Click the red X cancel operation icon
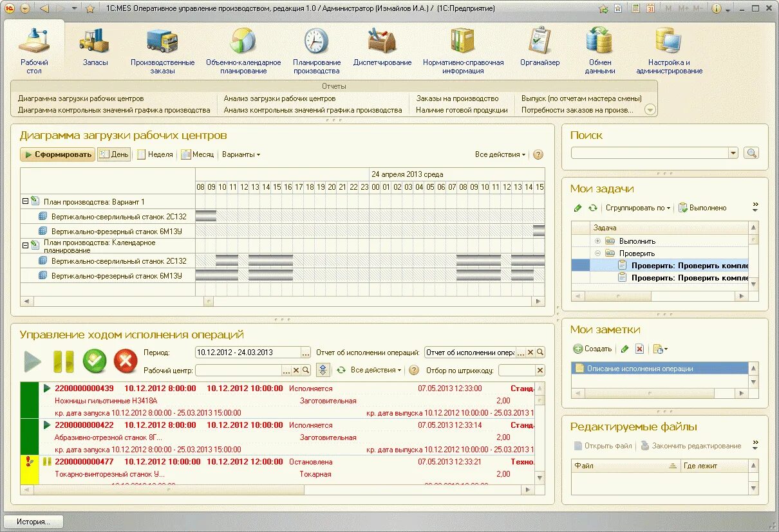 click(x=126, y=362)
